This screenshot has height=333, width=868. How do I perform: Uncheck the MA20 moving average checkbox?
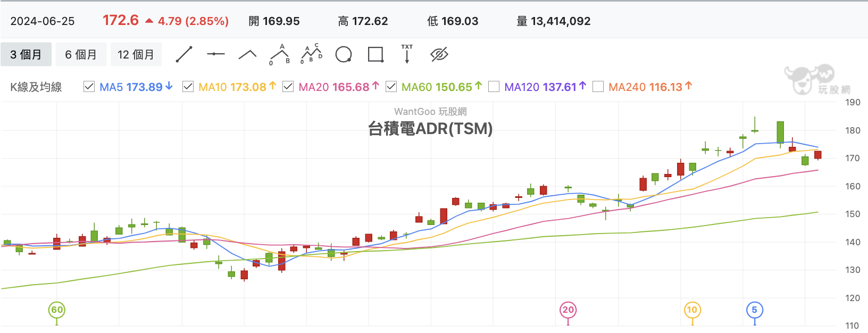pos(288,87)
